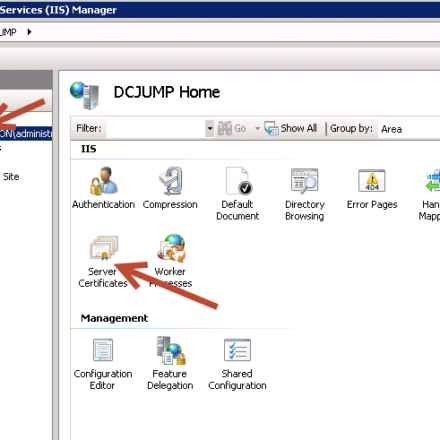Click the Show All button

(291, 128)
